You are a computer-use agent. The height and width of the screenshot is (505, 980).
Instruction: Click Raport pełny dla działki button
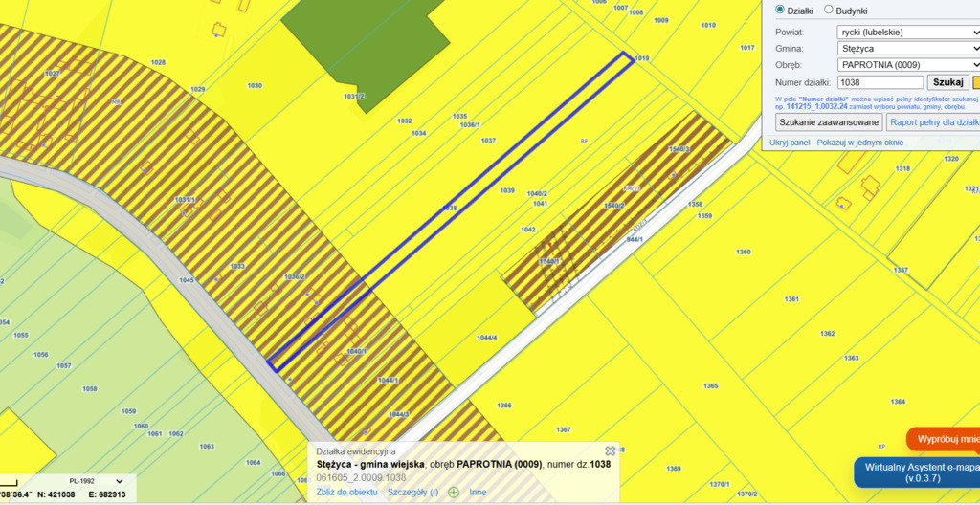tap(934, 122)
